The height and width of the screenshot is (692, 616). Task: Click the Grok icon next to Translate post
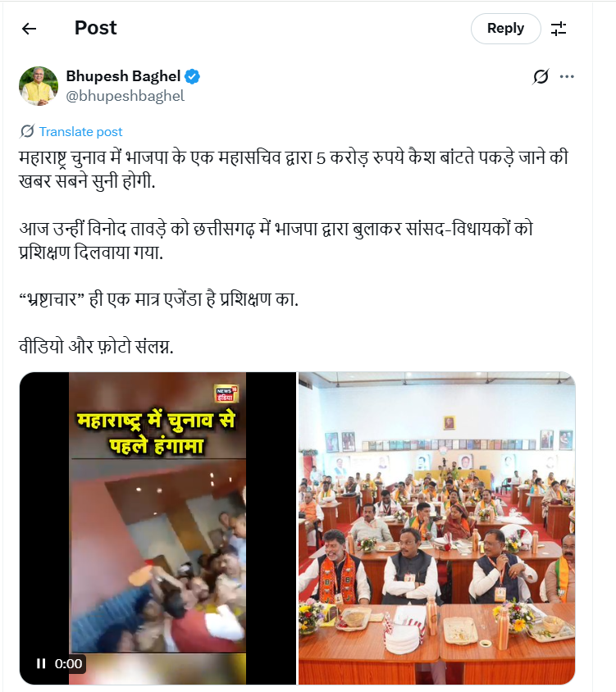(x=27, y=131)
